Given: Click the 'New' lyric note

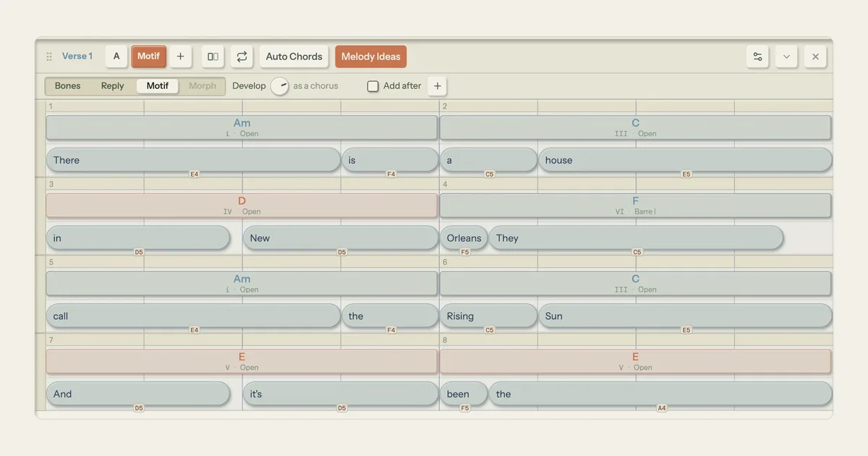Looking at the screenshot, I should (341, 238).
